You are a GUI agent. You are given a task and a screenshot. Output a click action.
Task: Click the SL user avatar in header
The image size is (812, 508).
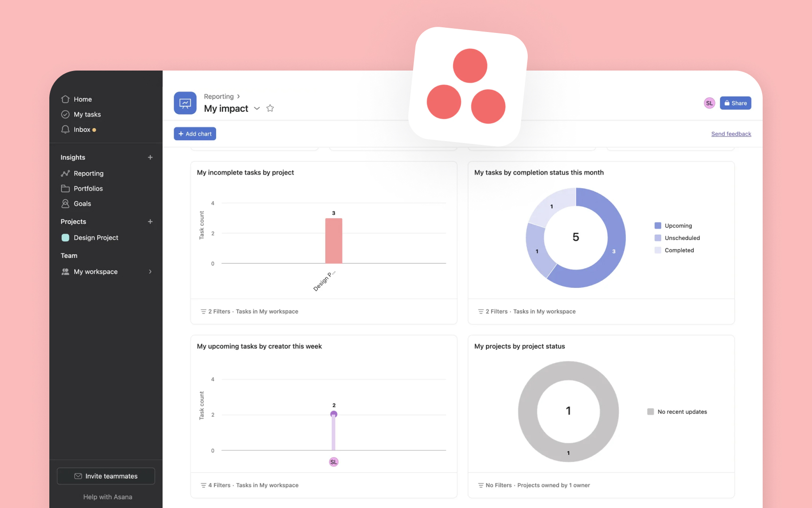pyautogui.click(x=709, y=103)
